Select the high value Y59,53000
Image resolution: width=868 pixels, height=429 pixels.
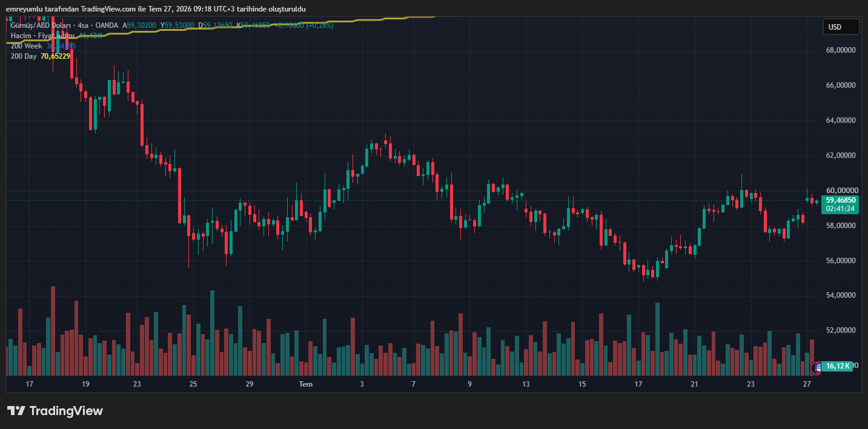coord(177,25)
